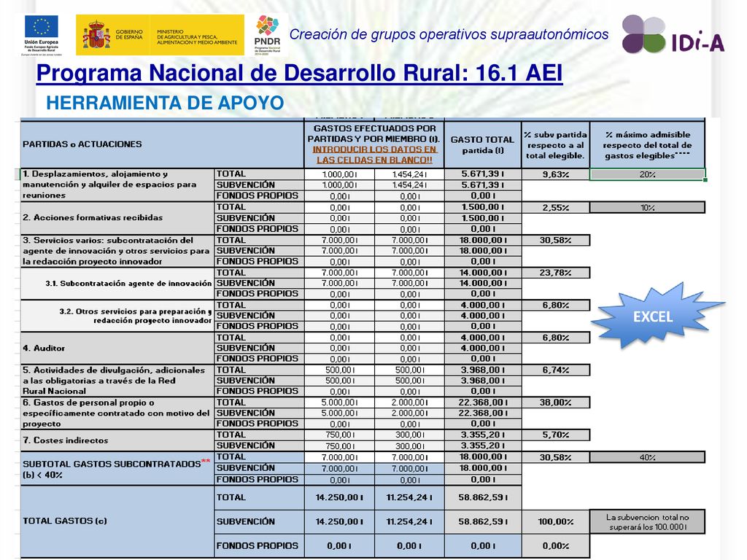This screenshot has height=560, width=747.
Task: Click the '750,00' TOTAL cell for Costes indirectos
Action: coord(339,435)
